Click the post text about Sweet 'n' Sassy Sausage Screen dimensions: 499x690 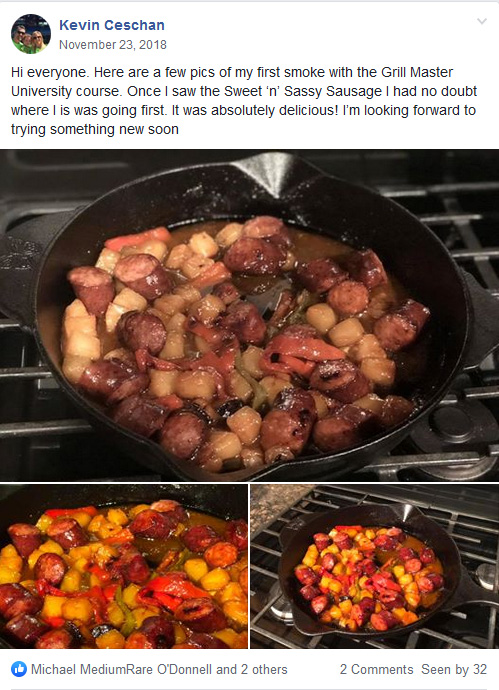pyautogui.click(x=244, y=100)
